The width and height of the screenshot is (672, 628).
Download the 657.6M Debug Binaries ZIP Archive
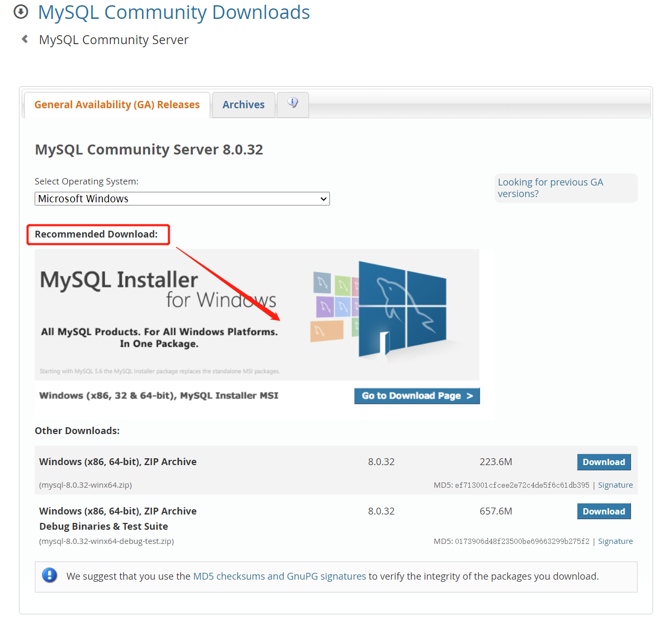pyautogui.click(x=604, y=511)
